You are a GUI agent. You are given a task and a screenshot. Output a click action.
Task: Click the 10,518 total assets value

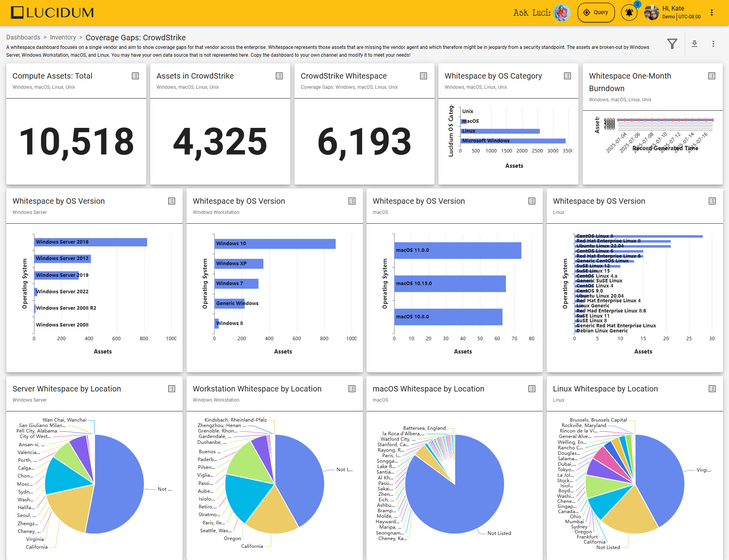pos(76,142)
